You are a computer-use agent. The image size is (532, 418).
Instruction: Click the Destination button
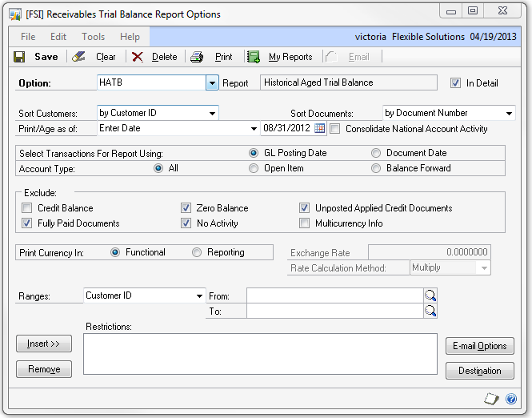click(479, 371)
